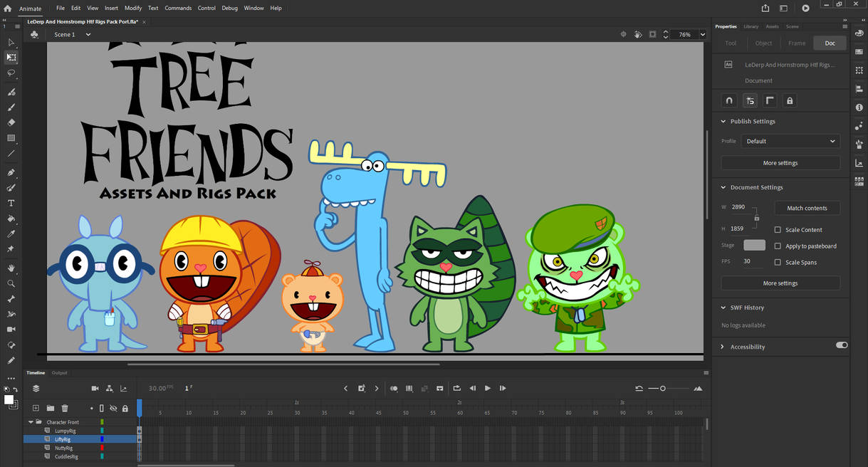Screen dimensions: 868x467
Task: Play the timeline animation
Action: tap(488, 389)
